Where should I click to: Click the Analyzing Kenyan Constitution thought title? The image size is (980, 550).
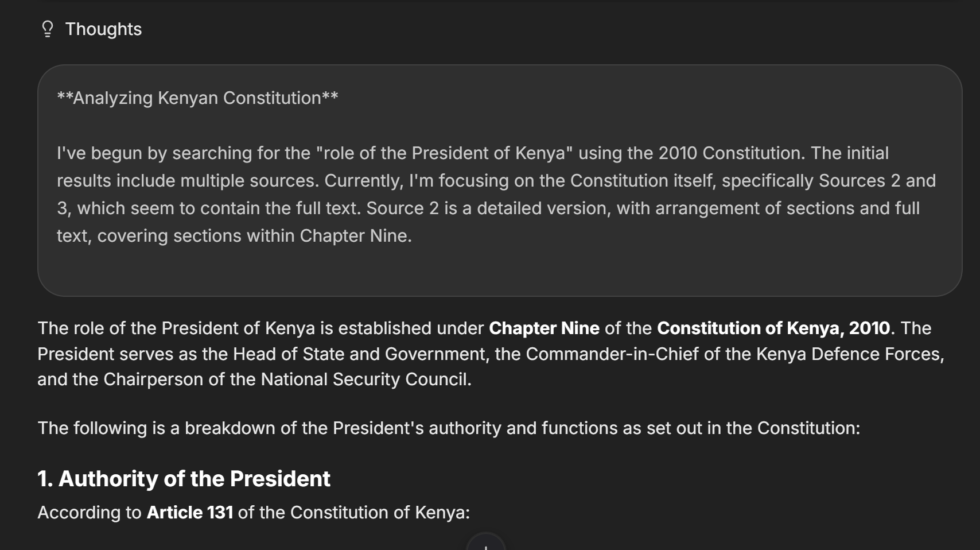(x=197, y=98)
